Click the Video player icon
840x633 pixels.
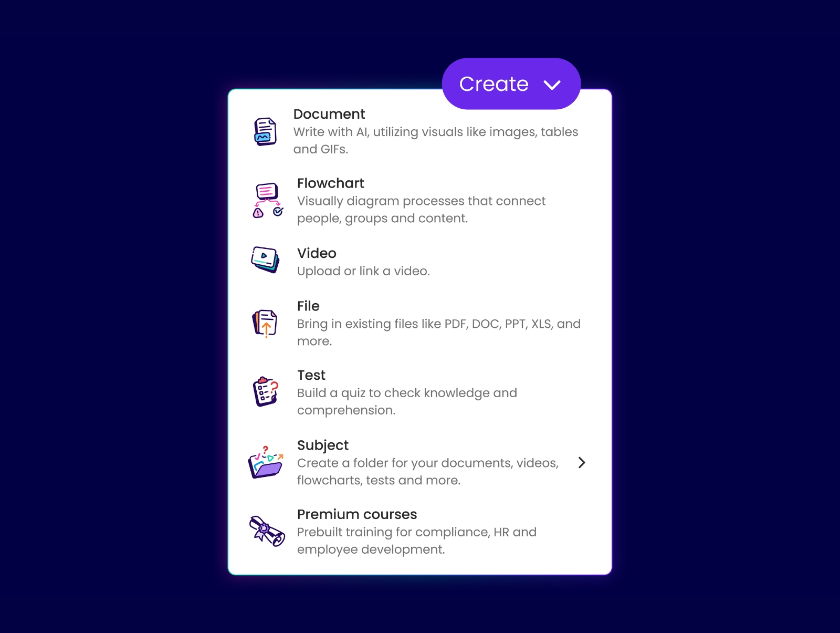point(265,260)
